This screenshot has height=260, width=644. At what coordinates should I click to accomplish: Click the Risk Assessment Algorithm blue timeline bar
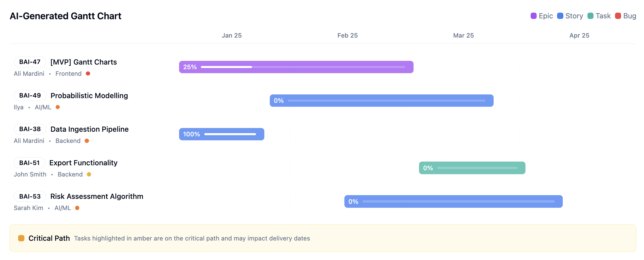tap(453, 201)
